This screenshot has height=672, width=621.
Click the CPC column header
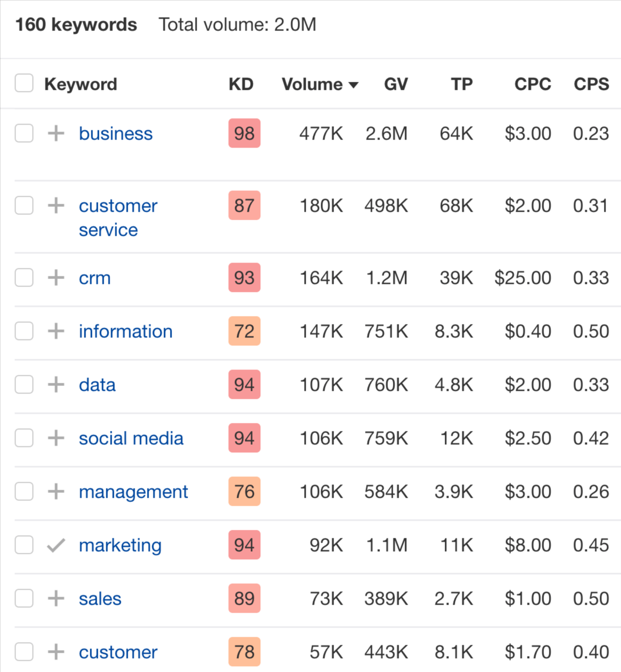(532, 84)
